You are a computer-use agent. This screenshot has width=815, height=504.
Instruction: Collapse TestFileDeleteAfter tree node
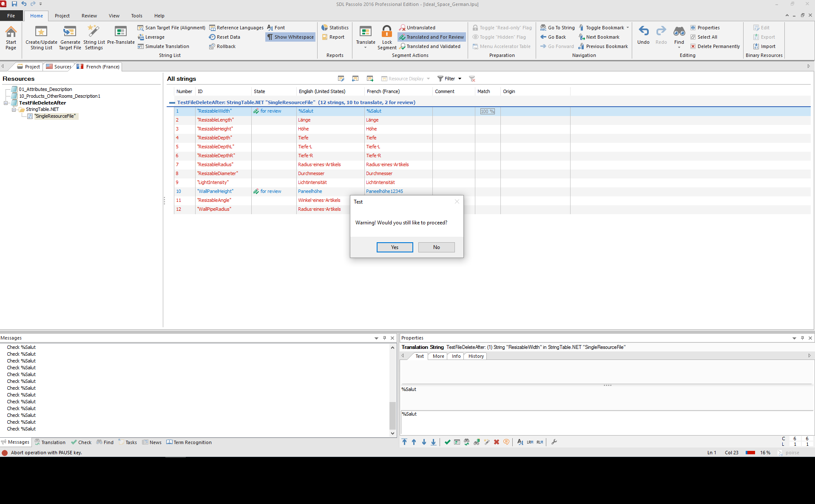(x=6, y=103)
